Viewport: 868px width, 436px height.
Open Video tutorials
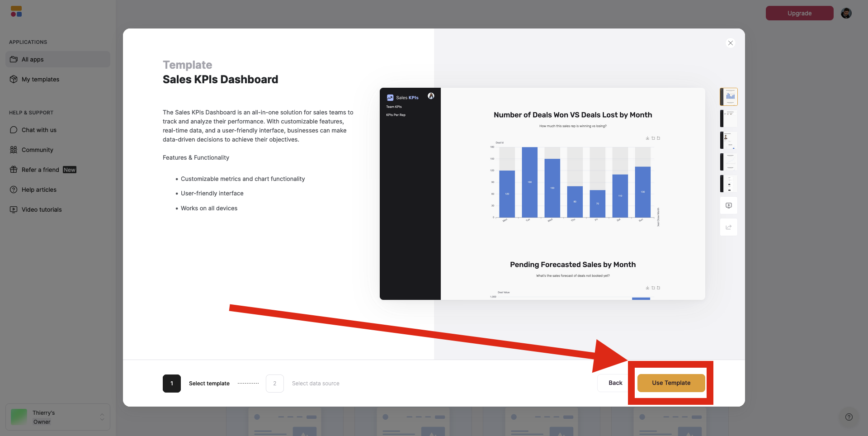point(58,209)
